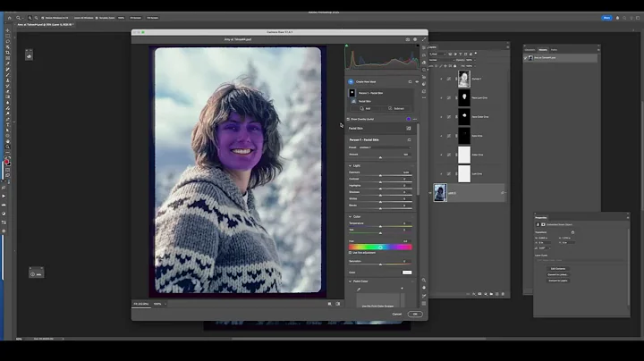The image size is (644, 361).
Task: Select the Fit zoom tab in Camera Raw
Action: [141, 304]
